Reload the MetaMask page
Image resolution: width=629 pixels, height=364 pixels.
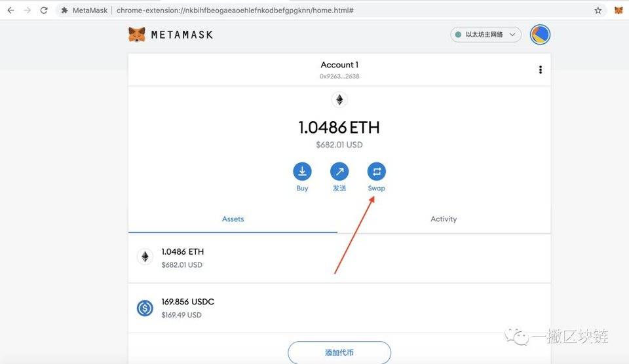coord(44,10)
